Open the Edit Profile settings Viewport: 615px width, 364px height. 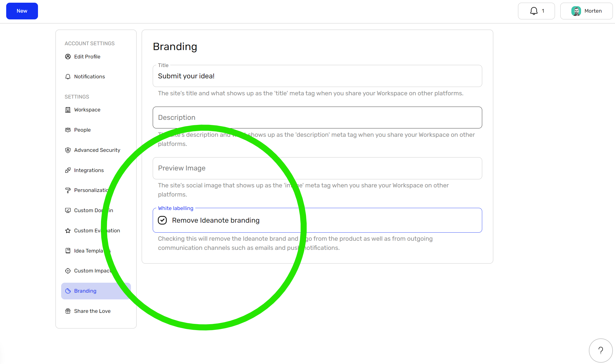pyautogui.click(x=96, y=57)
